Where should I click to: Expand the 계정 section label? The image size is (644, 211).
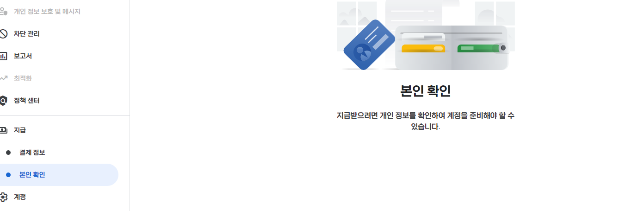(x=20, y=197)
